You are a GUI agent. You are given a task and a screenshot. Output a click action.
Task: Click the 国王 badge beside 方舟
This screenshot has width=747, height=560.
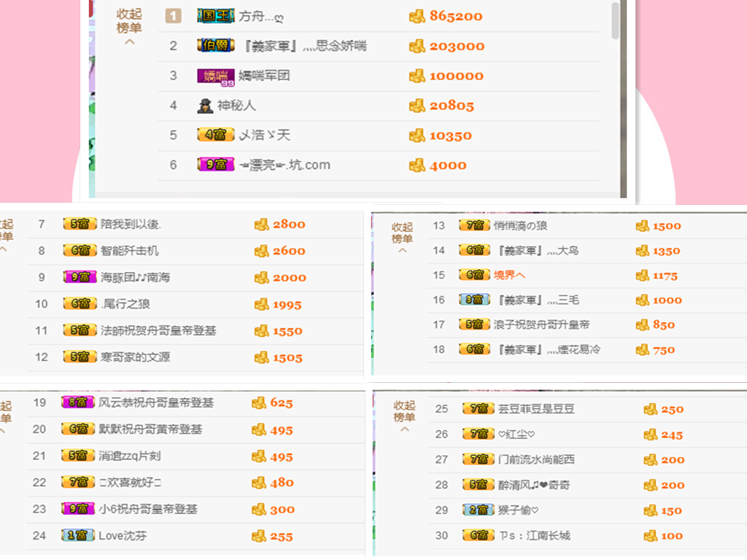pos(216,16)
